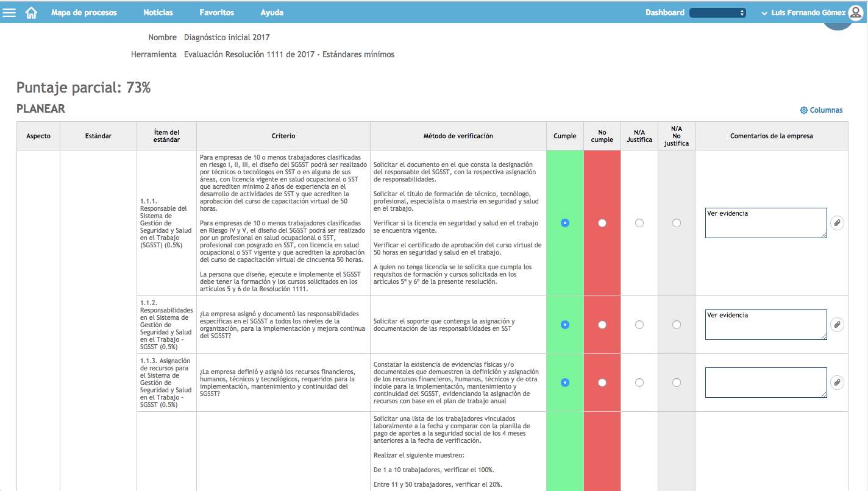Attach file for item 1.1.2 row

(x=838, y=325)
